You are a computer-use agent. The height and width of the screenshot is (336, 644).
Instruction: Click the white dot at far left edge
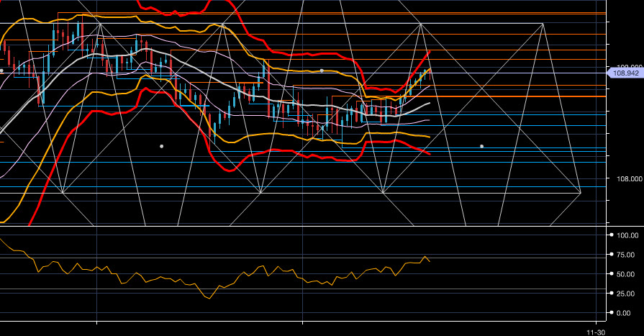tap(2, 71)
